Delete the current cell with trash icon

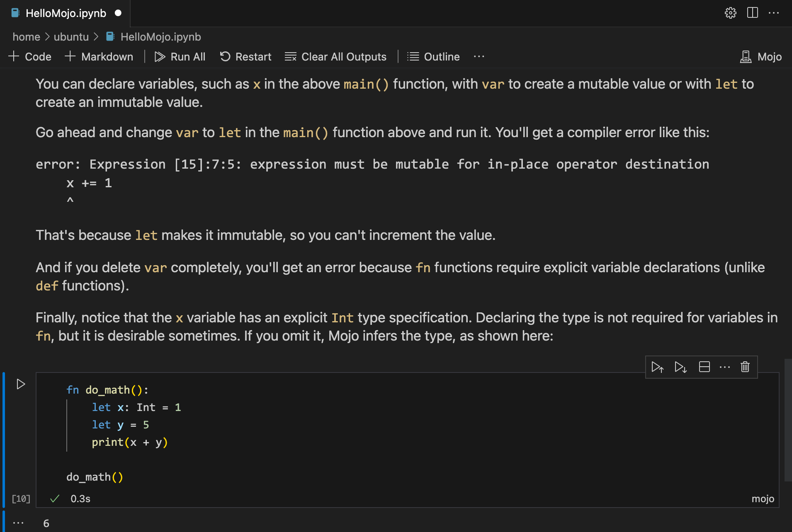[x=745, y=367]
